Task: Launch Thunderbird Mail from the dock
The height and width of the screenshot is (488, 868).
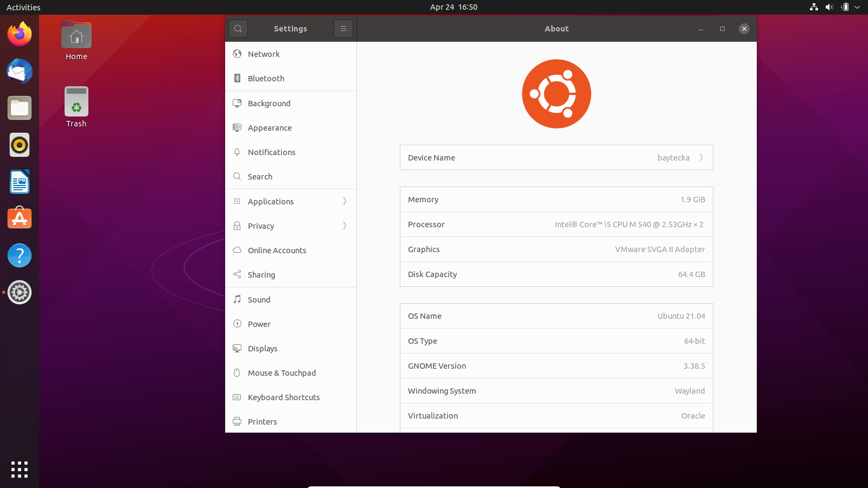Action: click(x=20, y=71)
